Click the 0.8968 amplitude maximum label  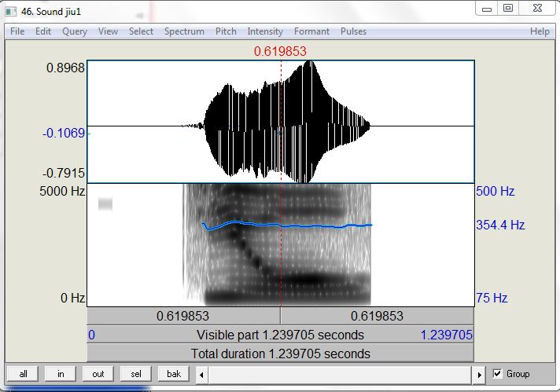(66, 68)
